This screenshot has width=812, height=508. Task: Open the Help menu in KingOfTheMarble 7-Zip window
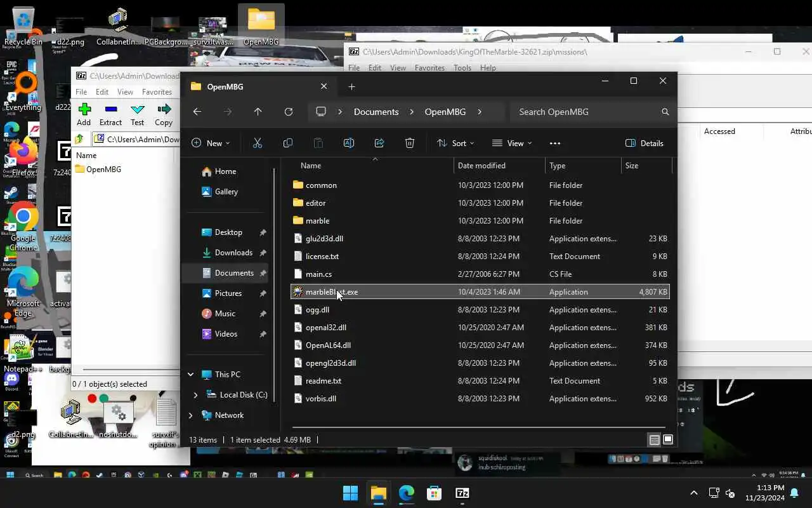pos(488,68)
